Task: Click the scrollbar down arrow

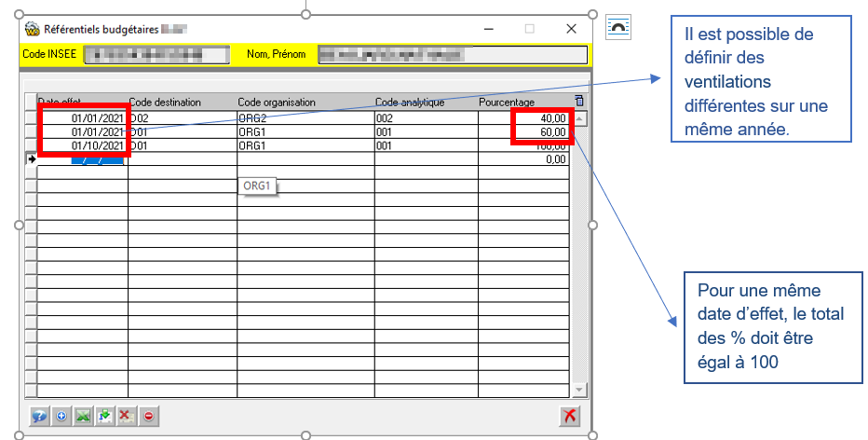Action: (x=579, y=390)
